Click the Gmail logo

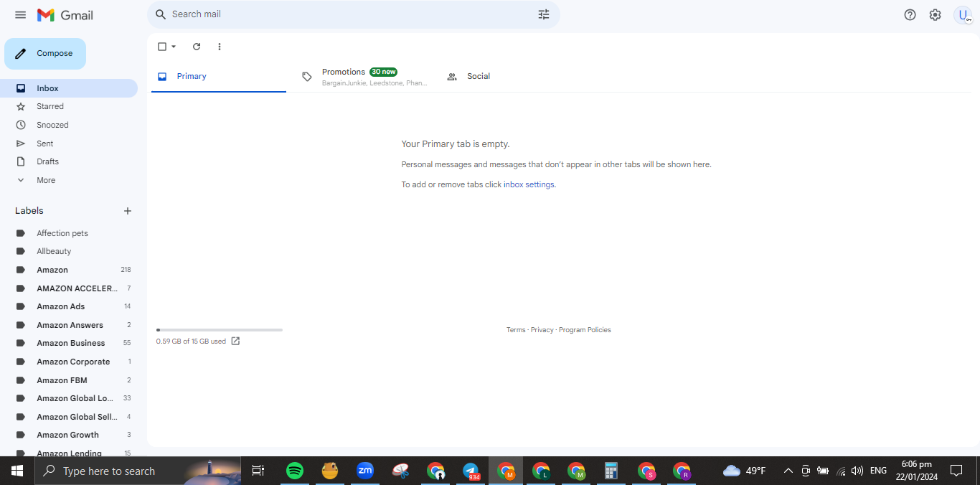[65, 15]
